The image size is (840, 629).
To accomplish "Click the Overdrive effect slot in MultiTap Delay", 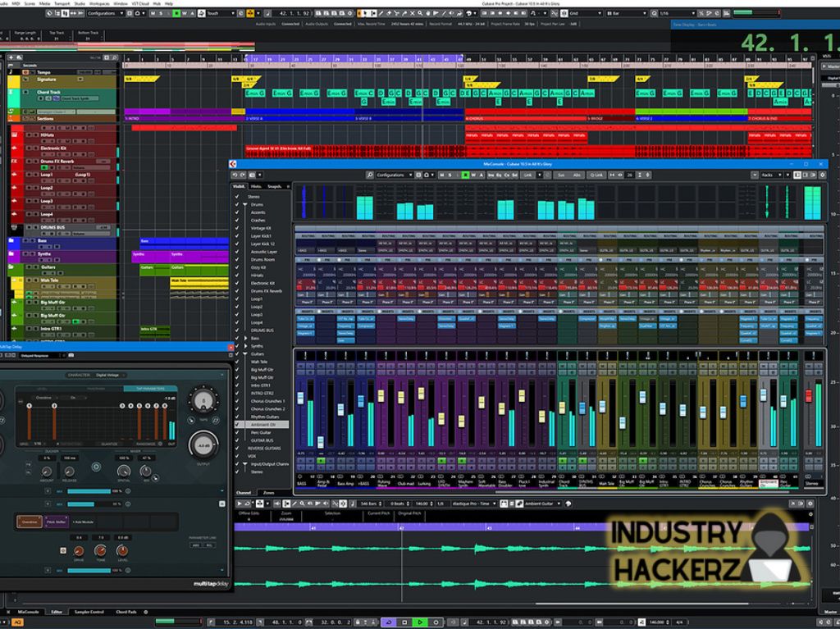I will [30, 522].
